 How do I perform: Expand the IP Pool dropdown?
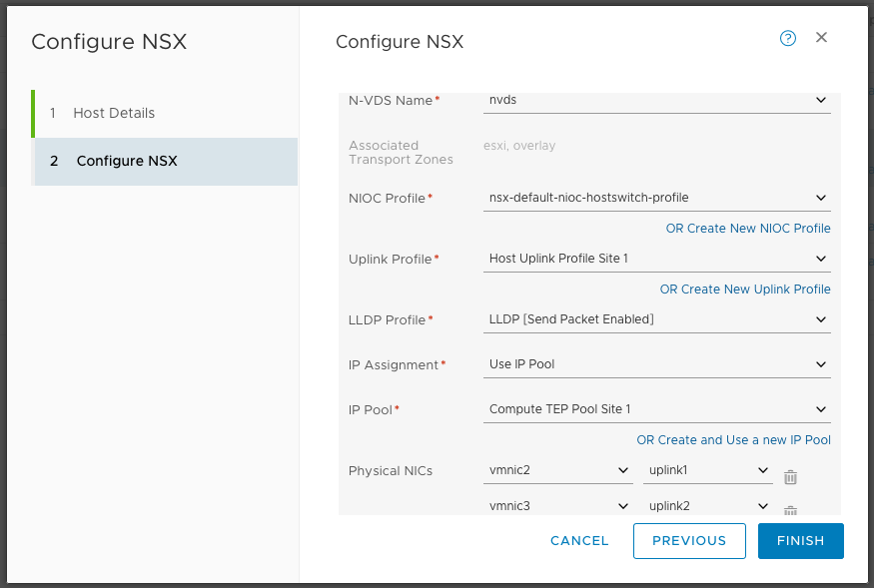pyautogui.click(x=656, y=409)
